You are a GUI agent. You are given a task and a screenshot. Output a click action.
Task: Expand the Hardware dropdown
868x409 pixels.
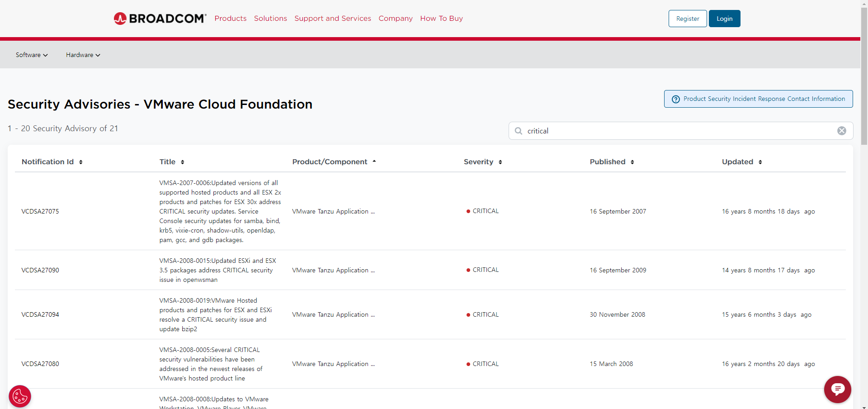coord(83,55)
